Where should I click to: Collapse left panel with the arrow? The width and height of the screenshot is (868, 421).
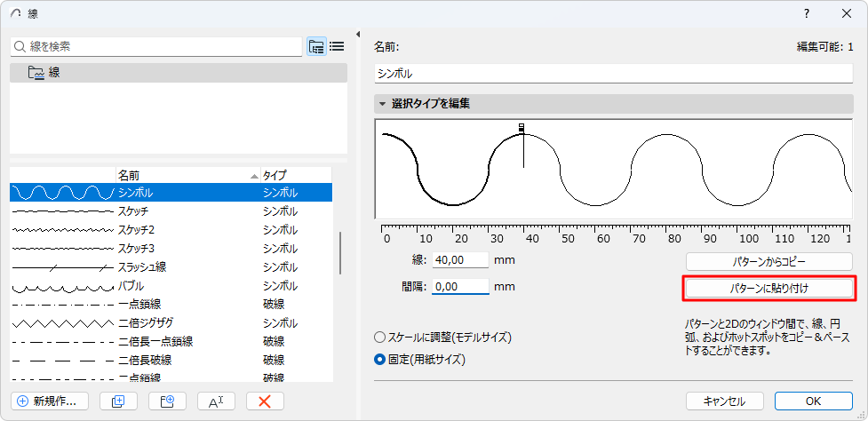[x=358, y=33]
